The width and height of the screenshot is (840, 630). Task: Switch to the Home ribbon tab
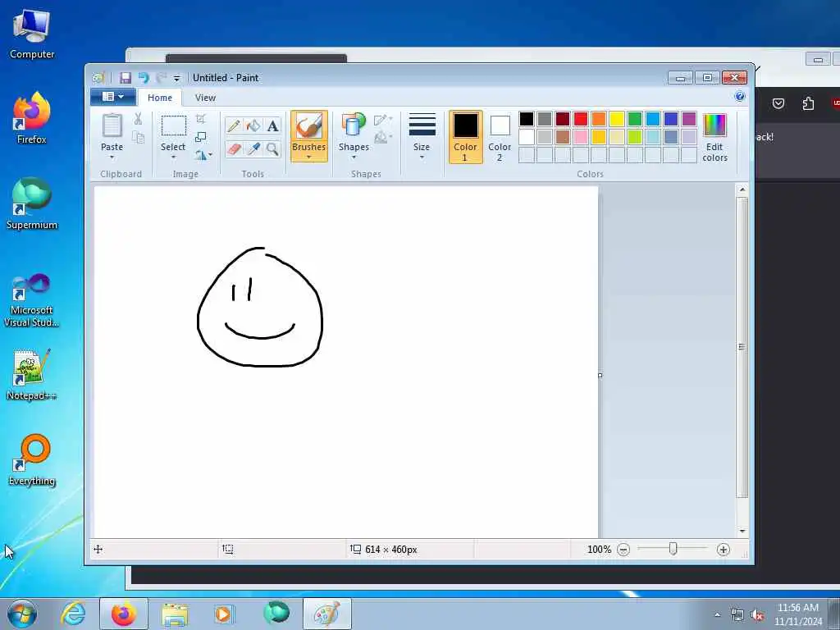(x=160, y=98)
